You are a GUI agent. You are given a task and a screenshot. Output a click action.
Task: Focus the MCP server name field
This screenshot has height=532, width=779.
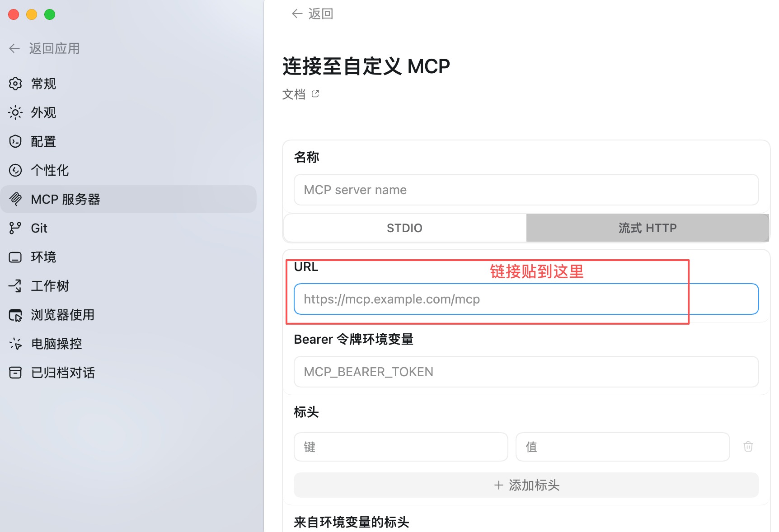pyautogui.click(x=526, y=190)
